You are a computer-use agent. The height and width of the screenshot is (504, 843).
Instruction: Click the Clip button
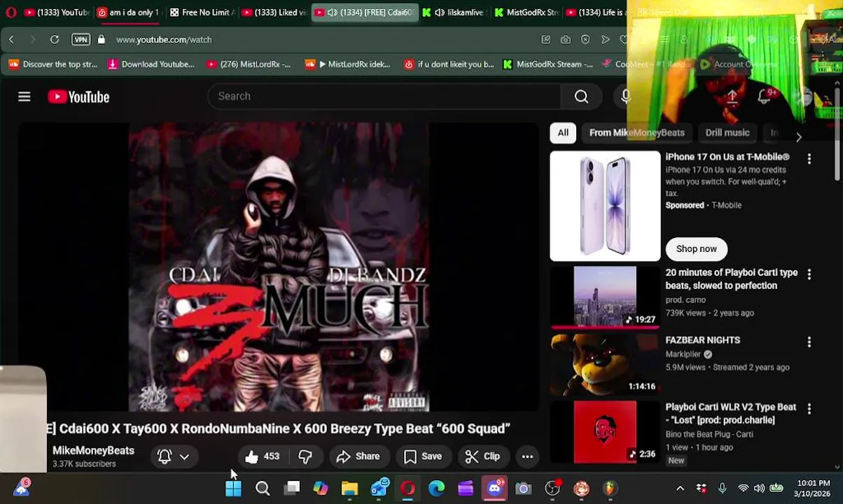pos(483,456)
